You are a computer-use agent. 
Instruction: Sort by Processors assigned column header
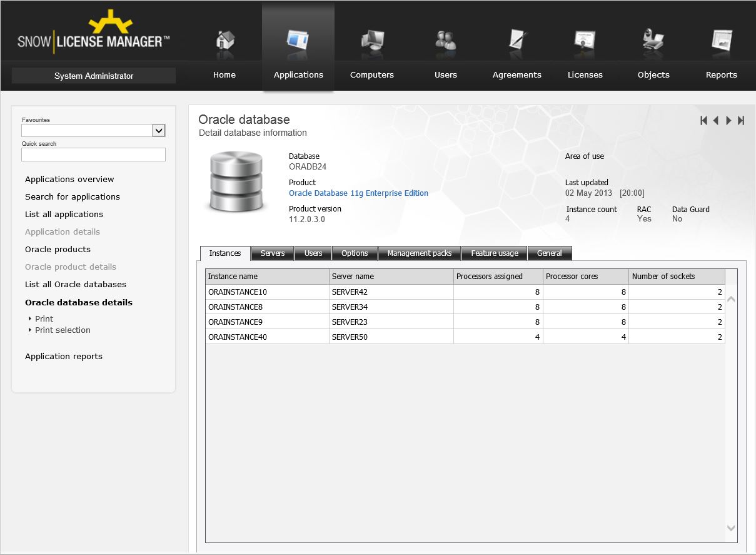tap(498, 277)
